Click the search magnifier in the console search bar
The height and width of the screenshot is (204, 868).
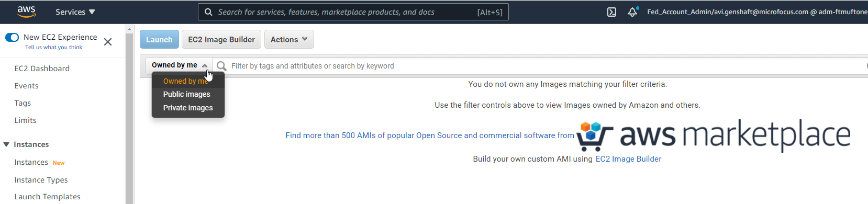208,12
